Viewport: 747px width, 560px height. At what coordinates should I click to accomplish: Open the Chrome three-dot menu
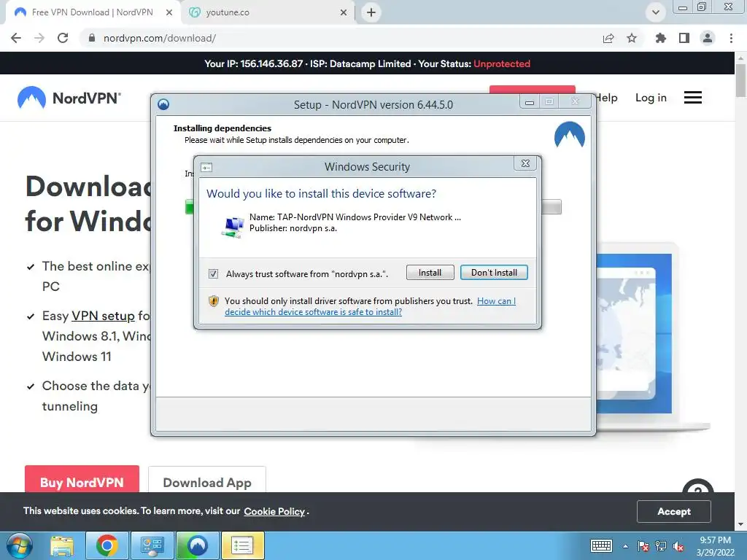coord(731,38)
